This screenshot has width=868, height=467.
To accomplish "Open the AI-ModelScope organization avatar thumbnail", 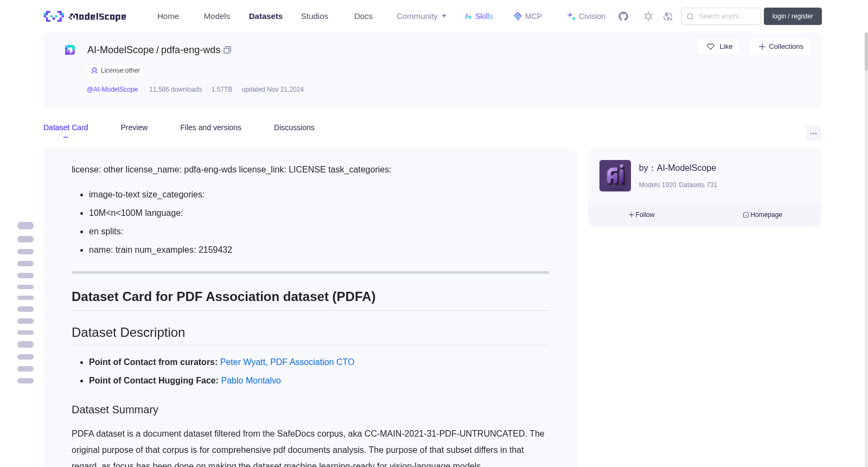I will coord(615,176).
